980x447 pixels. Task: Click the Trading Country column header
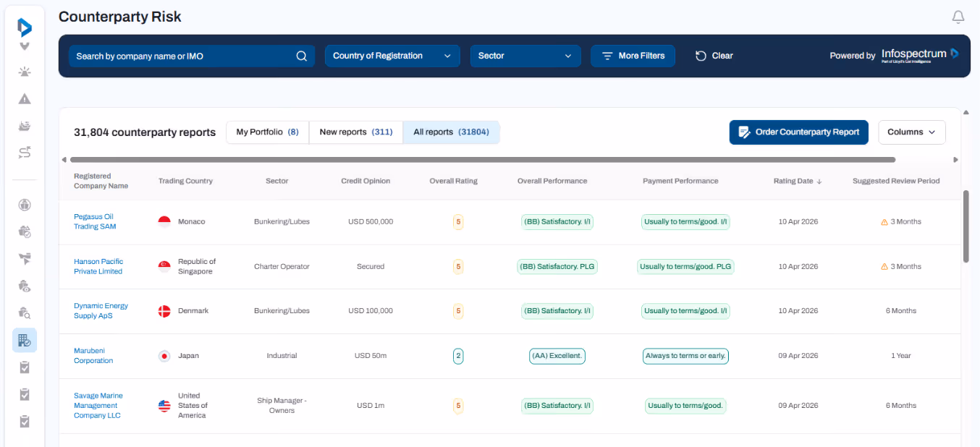[185, 181]
